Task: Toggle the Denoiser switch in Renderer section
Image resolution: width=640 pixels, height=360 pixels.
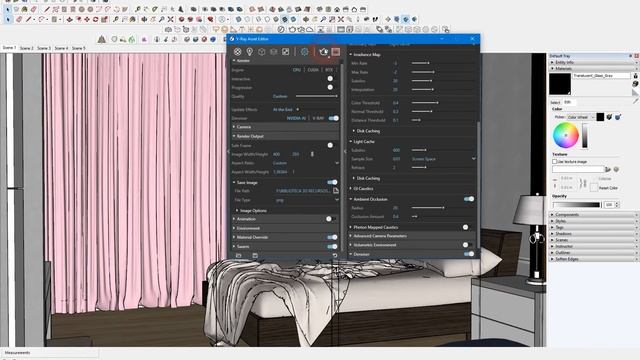Action: pos(333,118)
